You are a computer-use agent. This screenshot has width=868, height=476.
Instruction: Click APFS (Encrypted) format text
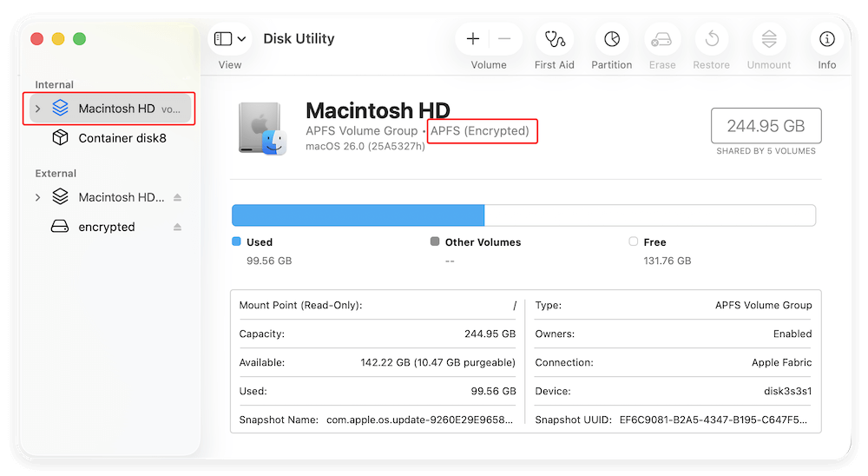click(x=480, y=131)
